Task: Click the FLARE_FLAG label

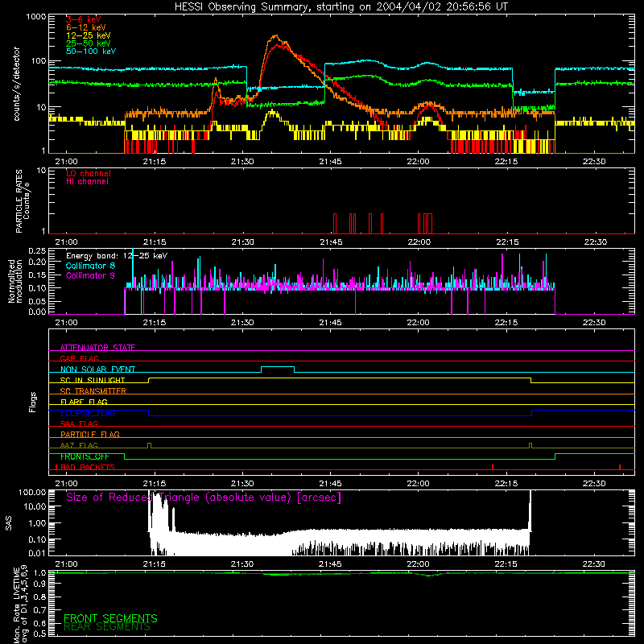Action: pyautogui.click(x=84, y=402)
